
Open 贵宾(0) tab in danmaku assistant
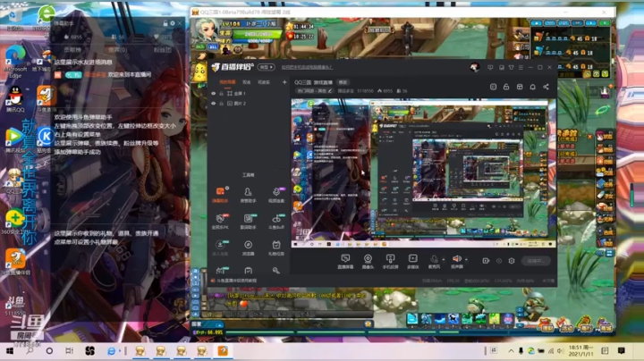tap(118, 50)
